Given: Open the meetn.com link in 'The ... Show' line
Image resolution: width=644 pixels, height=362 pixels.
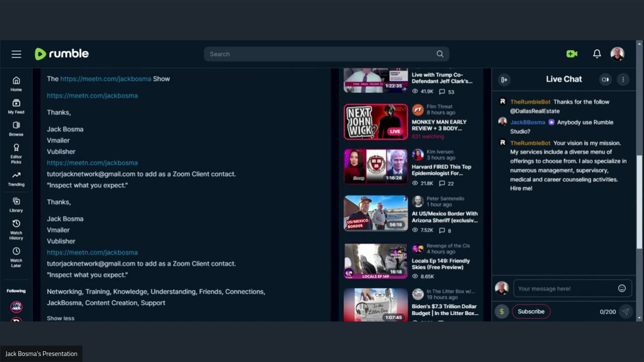Looking at the screenshot, I should 106,79.
